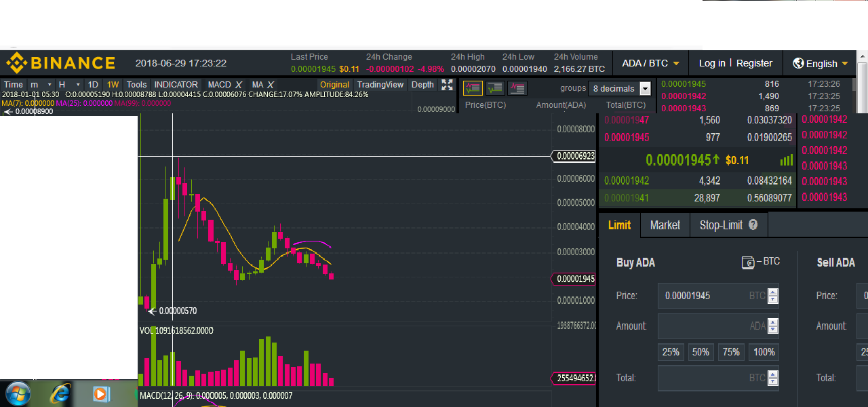
Task: Select the 1D chart interval
Action: (93, 85)
